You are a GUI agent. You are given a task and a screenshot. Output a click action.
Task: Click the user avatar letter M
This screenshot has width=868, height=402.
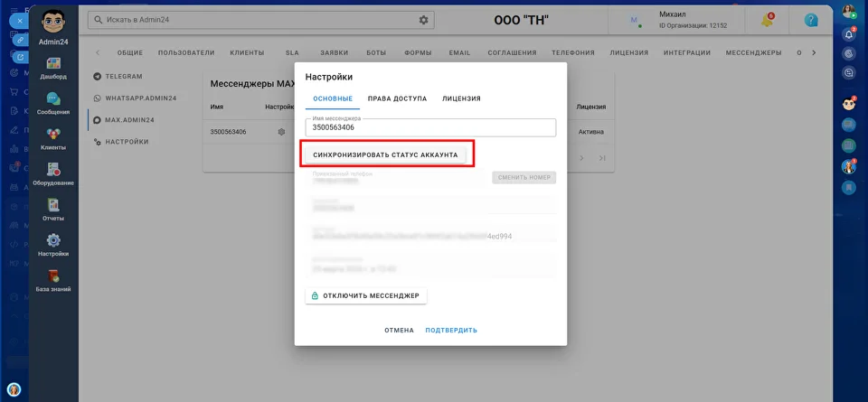[x=634, y=21]
